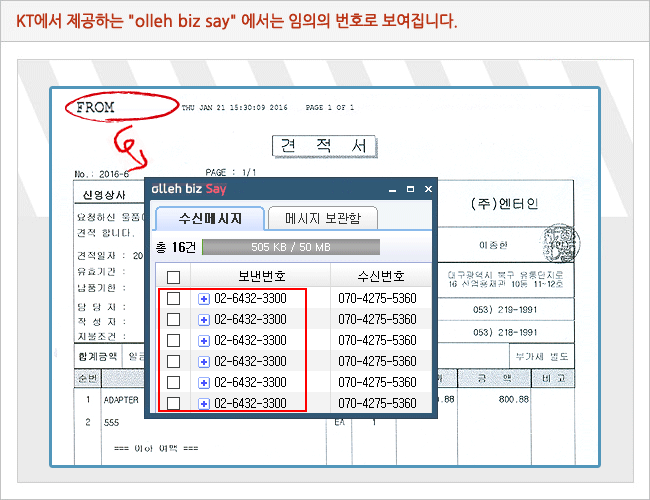This screenshot has width=650, height=500.
Task: Click the fax timestamp THU JAN 21 15:30:09 2016
Action: pyautogui.click(x=235, y=108)
